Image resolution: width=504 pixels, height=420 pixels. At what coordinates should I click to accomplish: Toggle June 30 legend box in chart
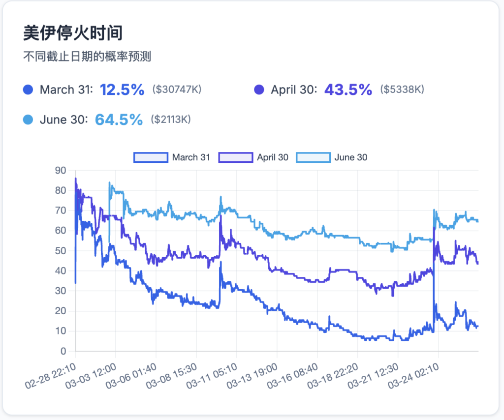pyautogui.click(x=313, y=157)
